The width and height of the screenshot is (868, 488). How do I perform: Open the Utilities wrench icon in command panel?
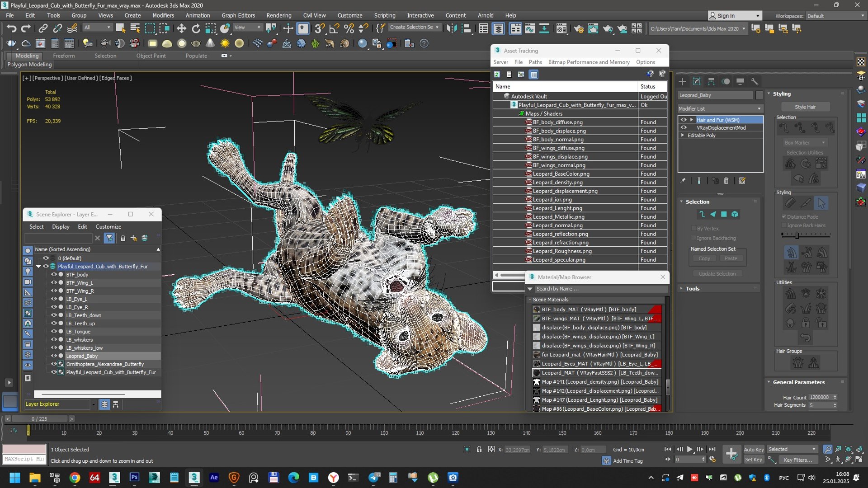point(754,81)
